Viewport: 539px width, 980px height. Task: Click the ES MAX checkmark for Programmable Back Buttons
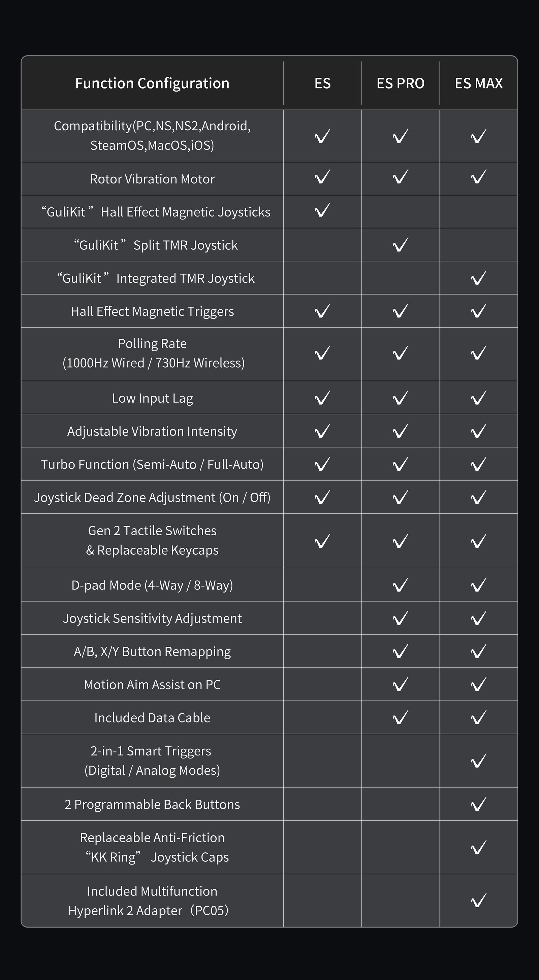(x=478, y=804)
